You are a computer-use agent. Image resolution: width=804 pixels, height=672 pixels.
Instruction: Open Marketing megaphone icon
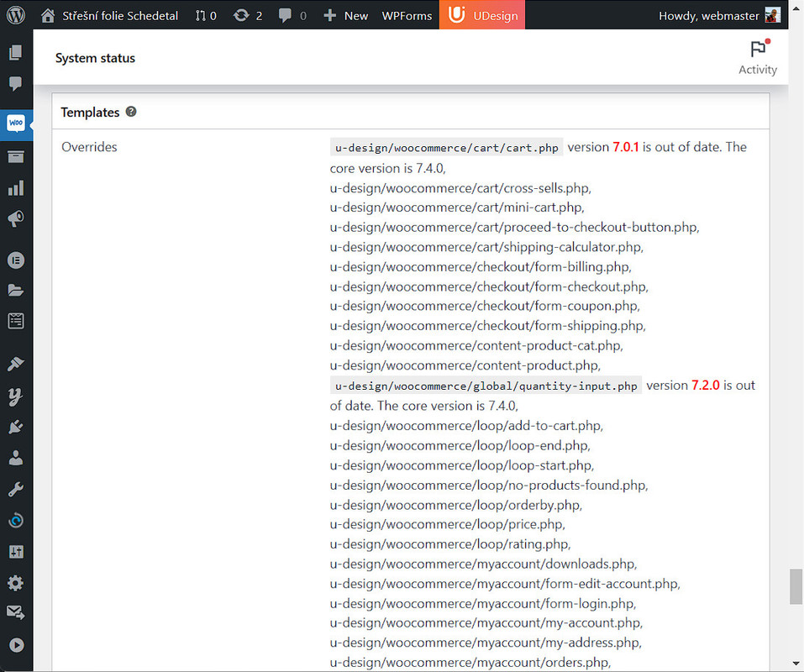click(x=16, y=219)
